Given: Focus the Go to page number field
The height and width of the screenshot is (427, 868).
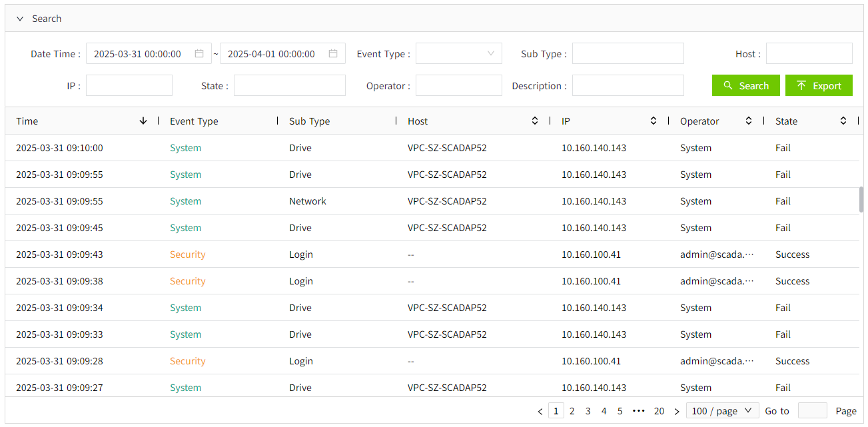Looking at the screenshot, I should [812, 411].
